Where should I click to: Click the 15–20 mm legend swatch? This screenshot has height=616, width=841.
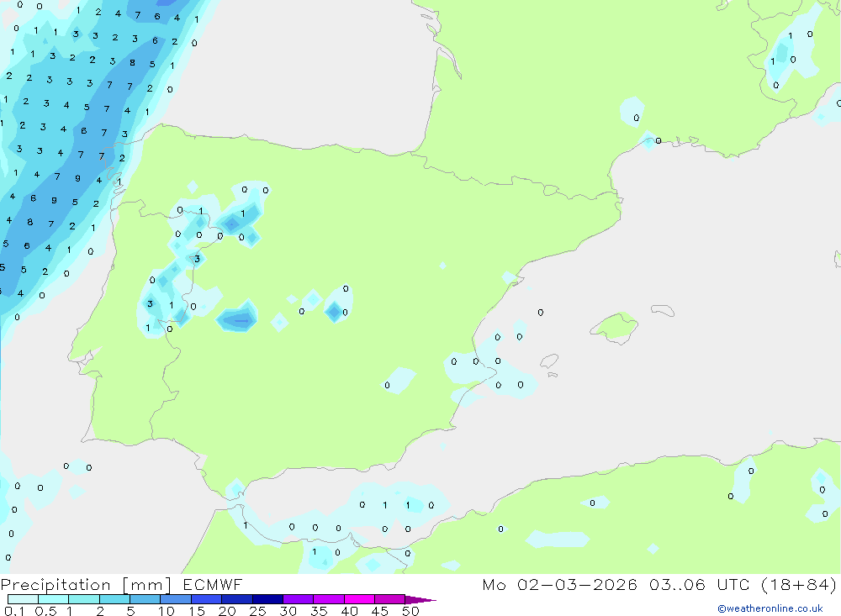point(207,599)
